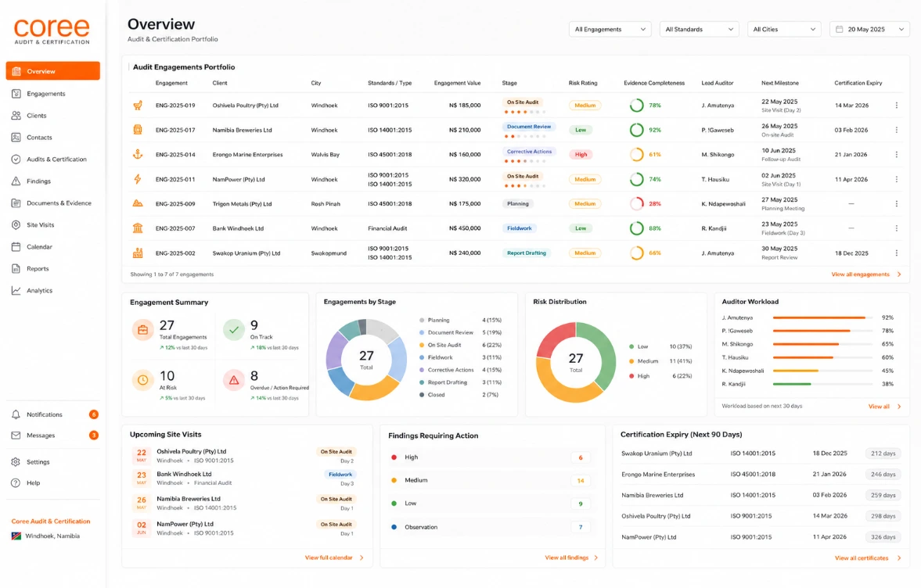The image size is (921, 588).
Task: Click the Namibia flag icon
Action: click(16, 536)
